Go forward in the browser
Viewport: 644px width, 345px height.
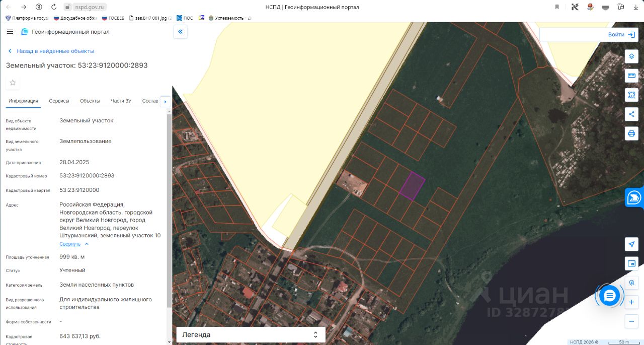tap(24, 7)
